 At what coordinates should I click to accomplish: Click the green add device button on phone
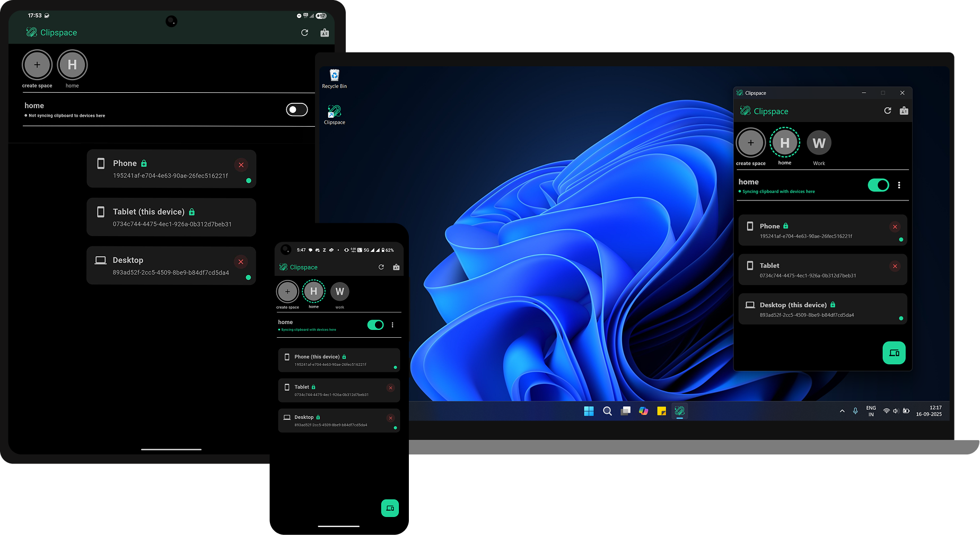click(390, 508)
